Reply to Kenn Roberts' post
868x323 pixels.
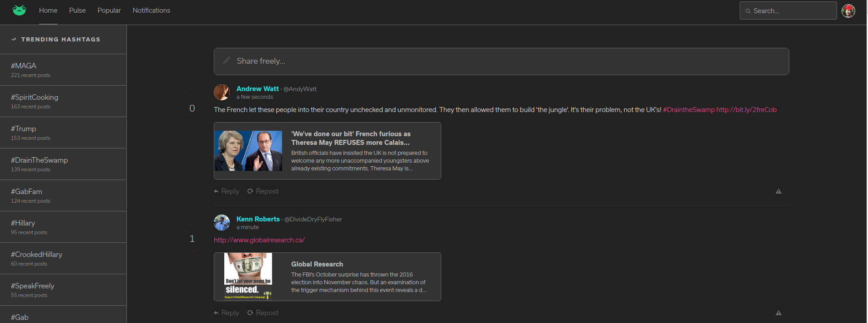227,313
